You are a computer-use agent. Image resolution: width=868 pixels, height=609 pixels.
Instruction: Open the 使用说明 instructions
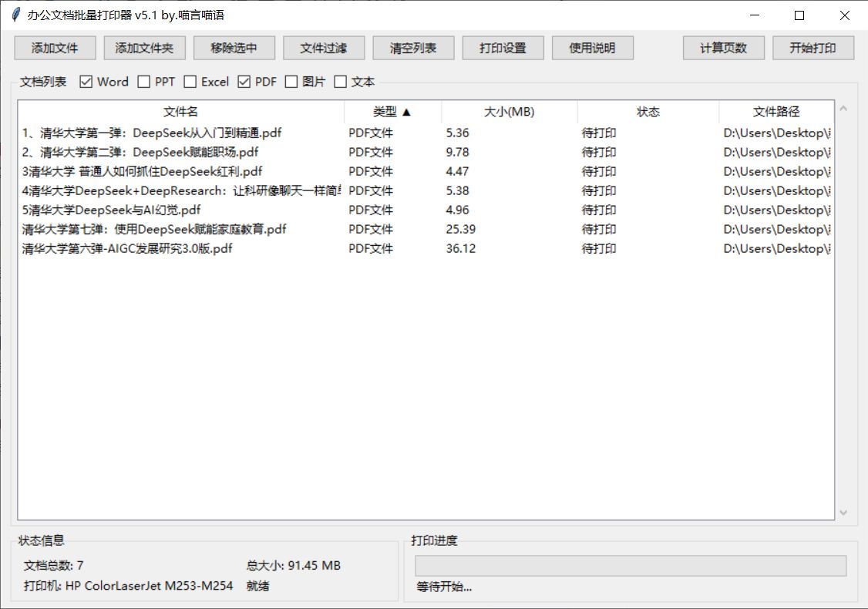click(593, 48)
